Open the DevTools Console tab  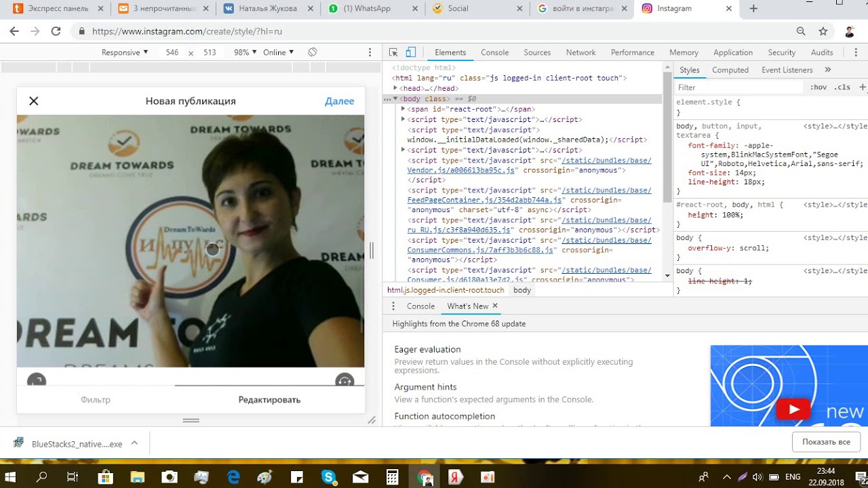point(495,52)
